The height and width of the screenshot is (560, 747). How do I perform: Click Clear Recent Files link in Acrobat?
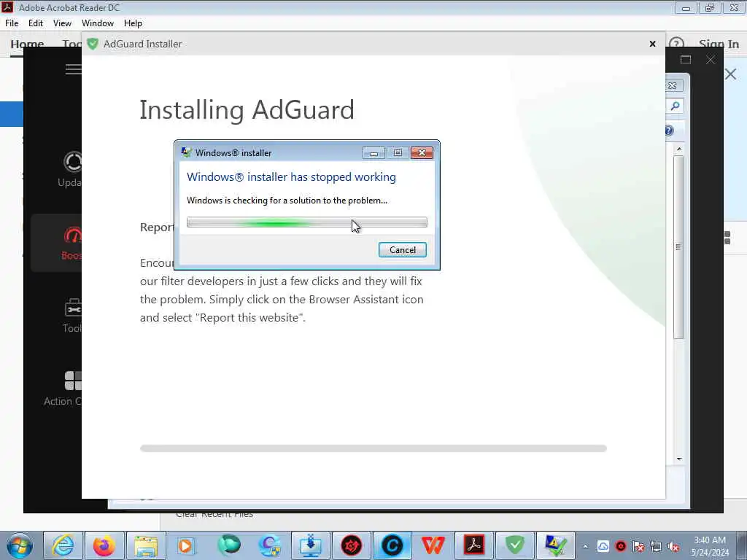coord(214,514)
